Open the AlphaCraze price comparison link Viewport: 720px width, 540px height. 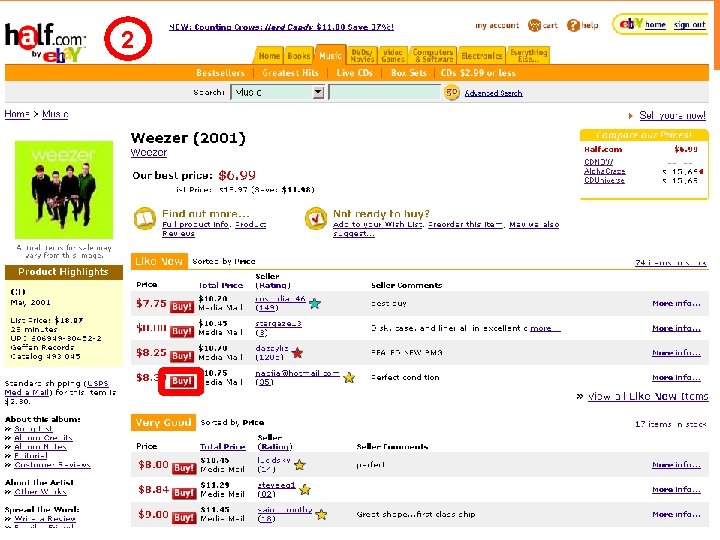point(604,171)
